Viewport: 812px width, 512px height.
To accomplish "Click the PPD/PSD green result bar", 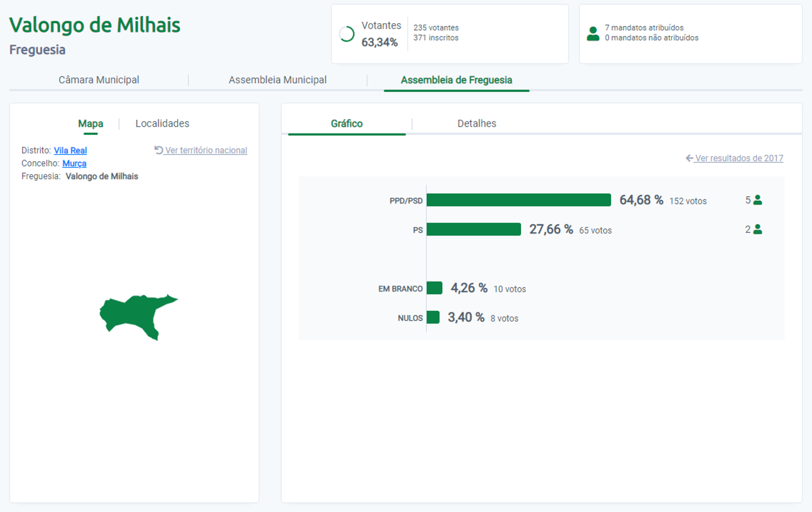I will [518, 200].
